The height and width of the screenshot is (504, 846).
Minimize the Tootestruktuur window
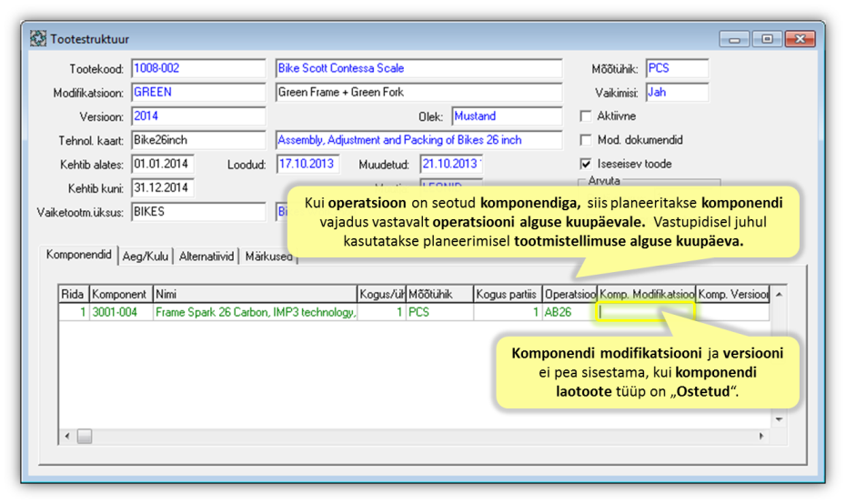coord(734,39)
